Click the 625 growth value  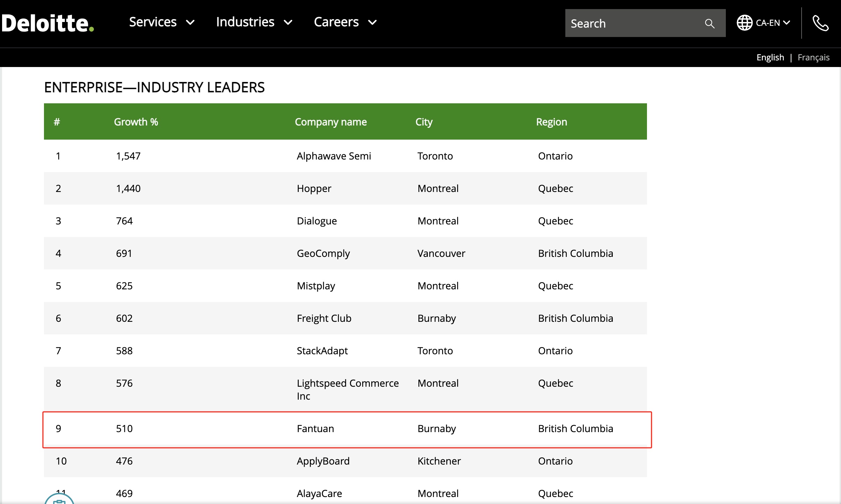click(124, 286)
